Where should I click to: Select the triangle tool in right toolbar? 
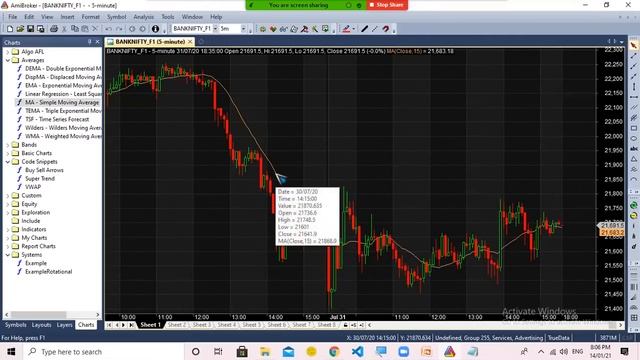point(633,159)
